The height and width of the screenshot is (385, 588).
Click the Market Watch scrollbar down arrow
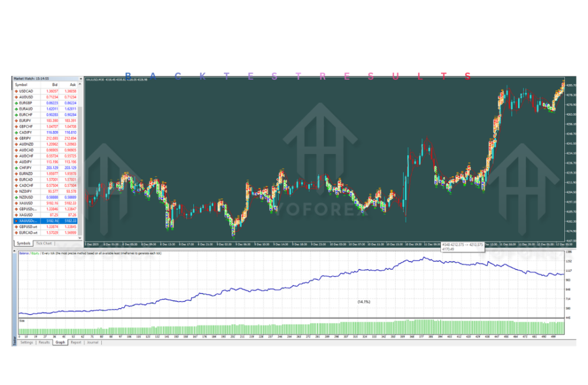coord(81,237)
